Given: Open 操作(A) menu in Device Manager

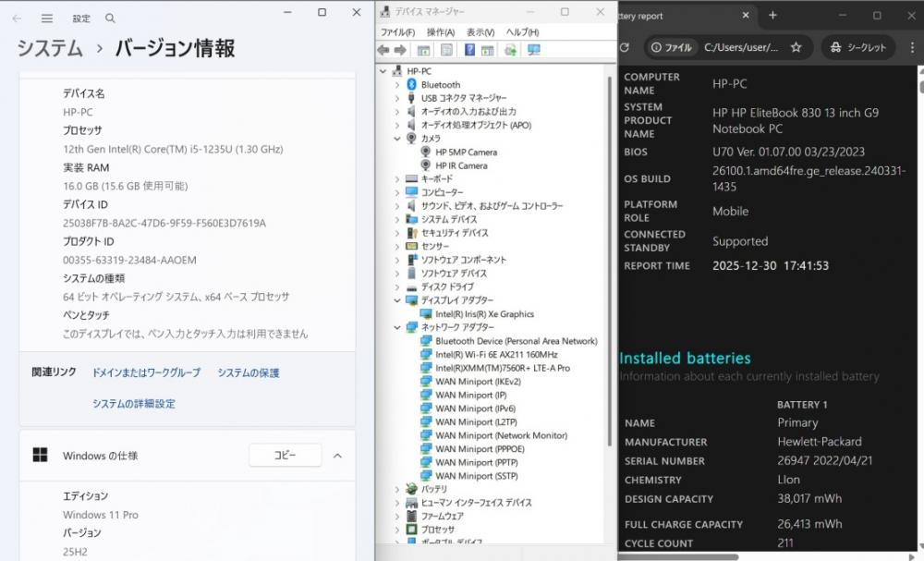Looking at the screenshot, I should click(x=441, y=31).
